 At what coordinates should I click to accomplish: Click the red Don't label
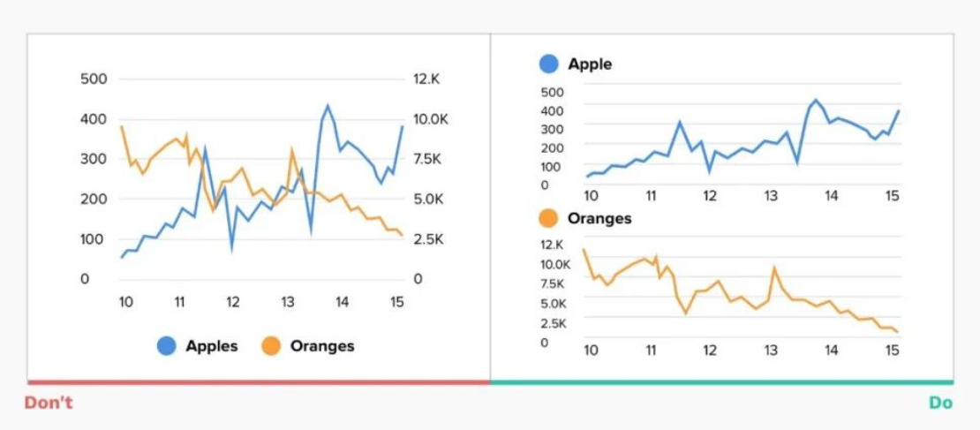click(x=49, y=403)
